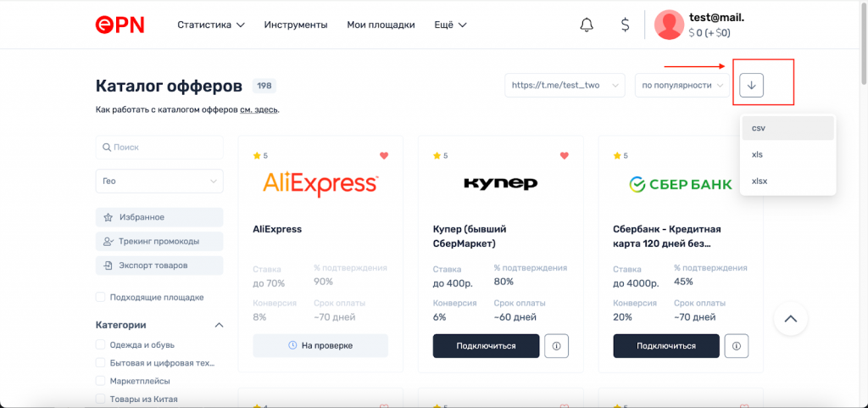Viewport: 868px width, 408px height.
Task: Click Купер (бывший СберМаркет) title
Action: pos(470,237)
